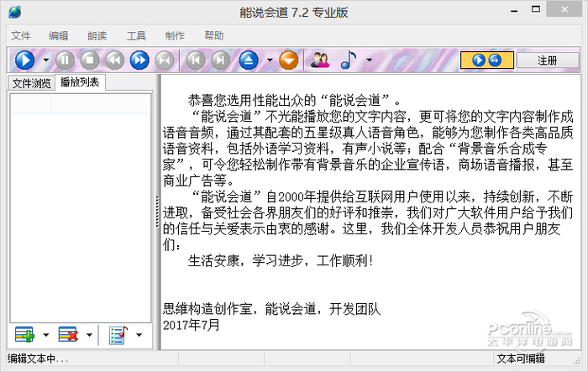
Task: Open the 制作 menu
Action: 175,35
